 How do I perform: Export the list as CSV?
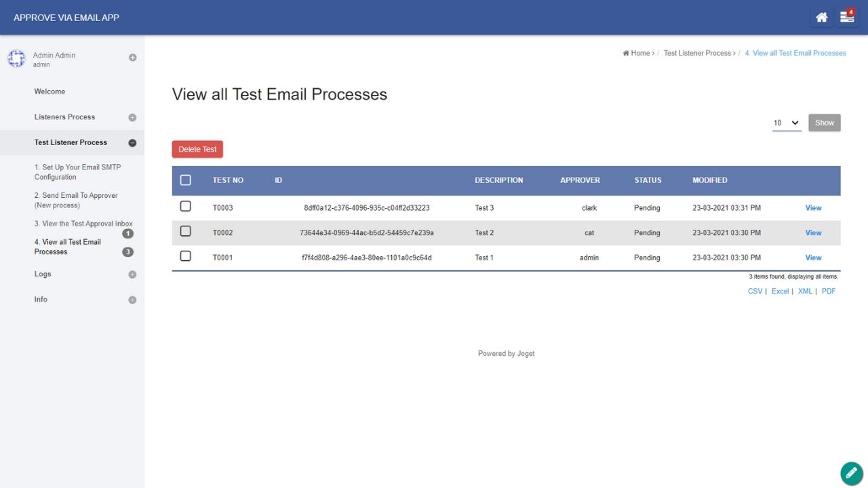pyautogui.click(x=755, y=291)
